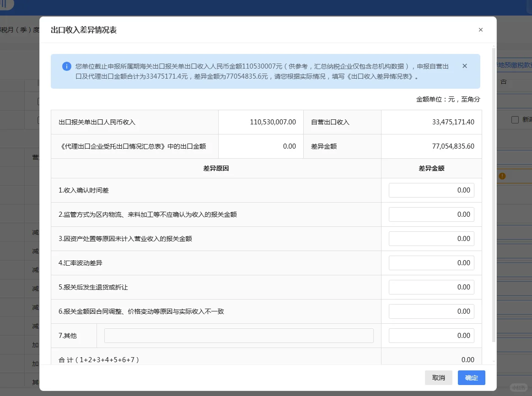
Task: Dismiss the blue notification banner
Action: 464,65
